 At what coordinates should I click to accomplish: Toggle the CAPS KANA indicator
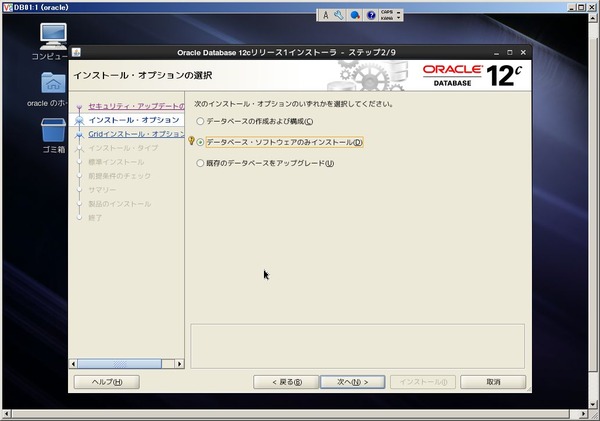click(387, 15)
